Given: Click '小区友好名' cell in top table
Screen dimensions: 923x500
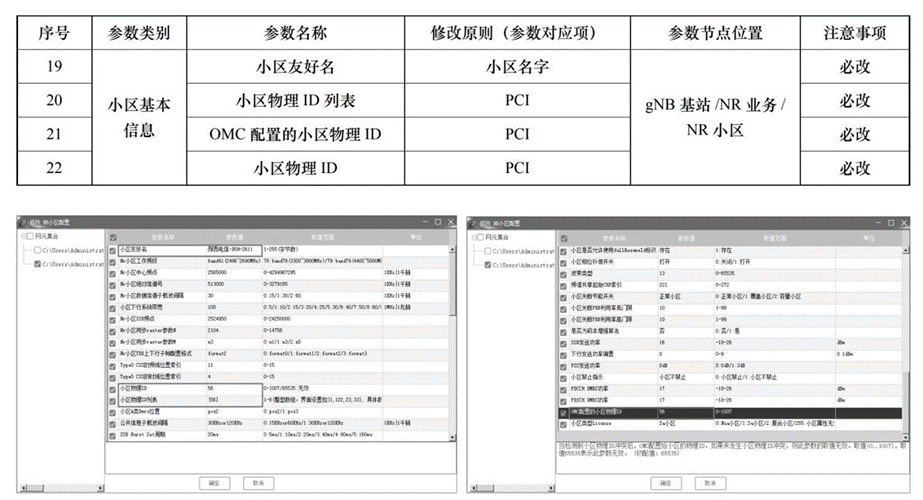Looking at the screenshot, I should tap(296, 67).
